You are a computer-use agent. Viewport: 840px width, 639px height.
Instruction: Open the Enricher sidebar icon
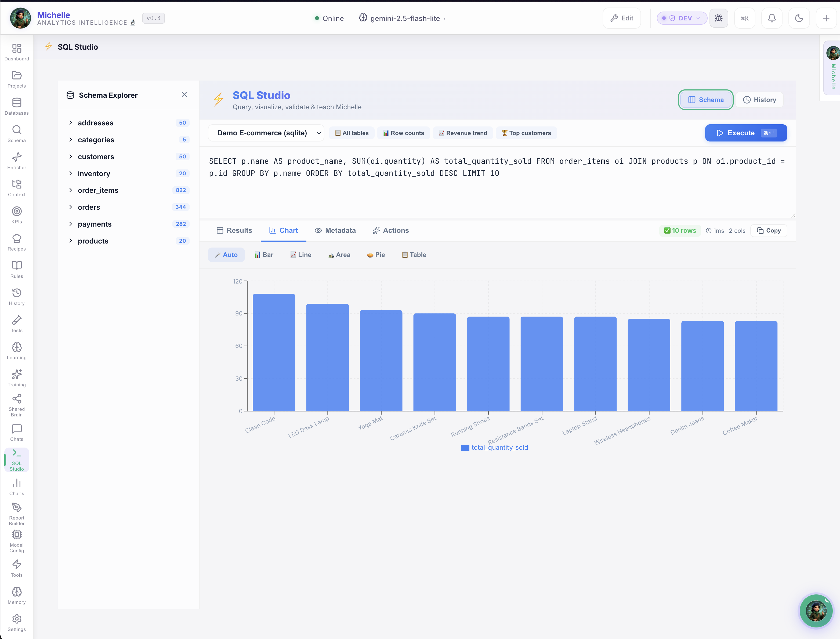click(17, 157)
